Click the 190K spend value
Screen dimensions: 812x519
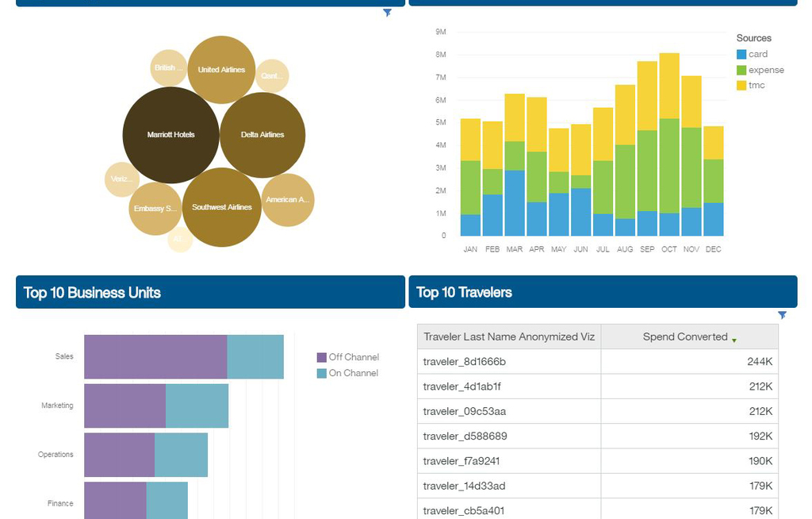click(760, 461)
